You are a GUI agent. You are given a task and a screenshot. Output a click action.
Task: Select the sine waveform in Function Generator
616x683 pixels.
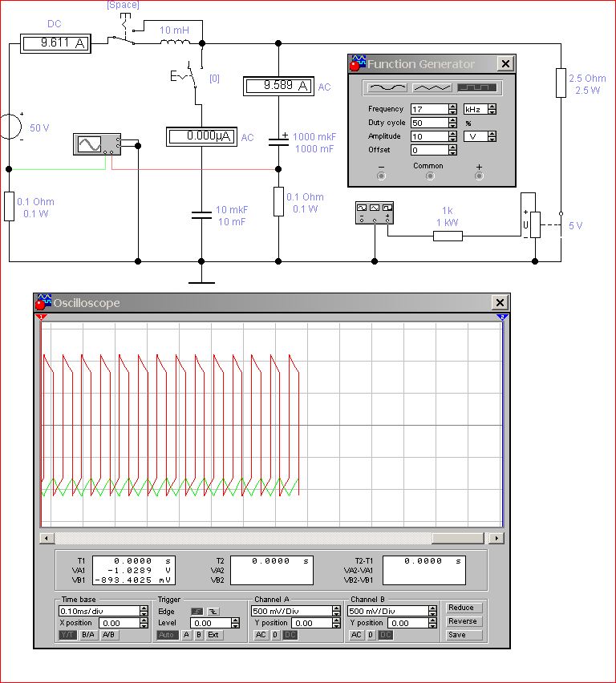point(386,87)
